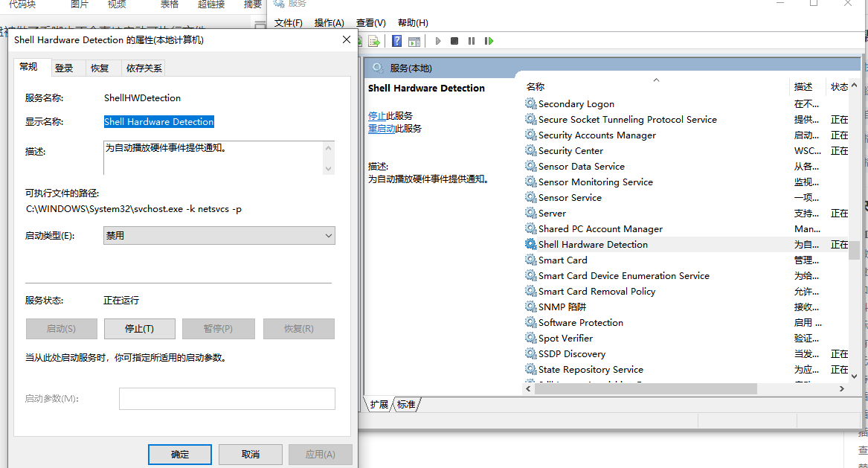This screenshot has height=468, width=868.
Task: Restart the service with the toolbar restart icon
Action: coord(489,41)
